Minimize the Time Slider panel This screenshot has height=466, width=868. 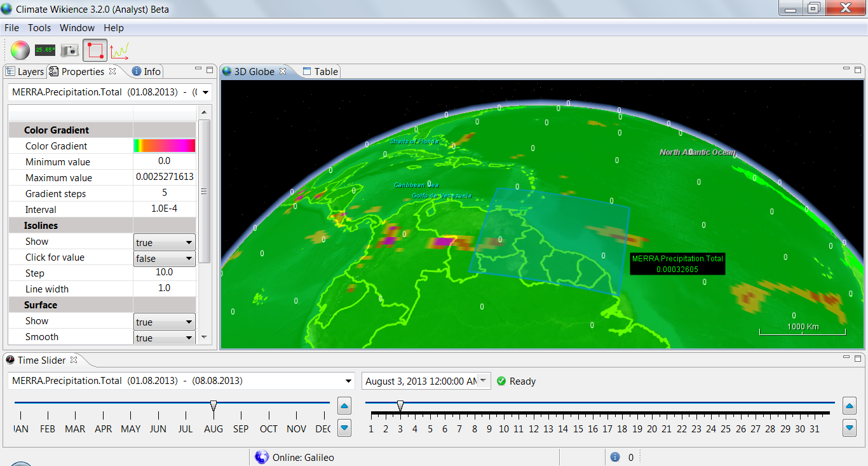coord(847,357)
